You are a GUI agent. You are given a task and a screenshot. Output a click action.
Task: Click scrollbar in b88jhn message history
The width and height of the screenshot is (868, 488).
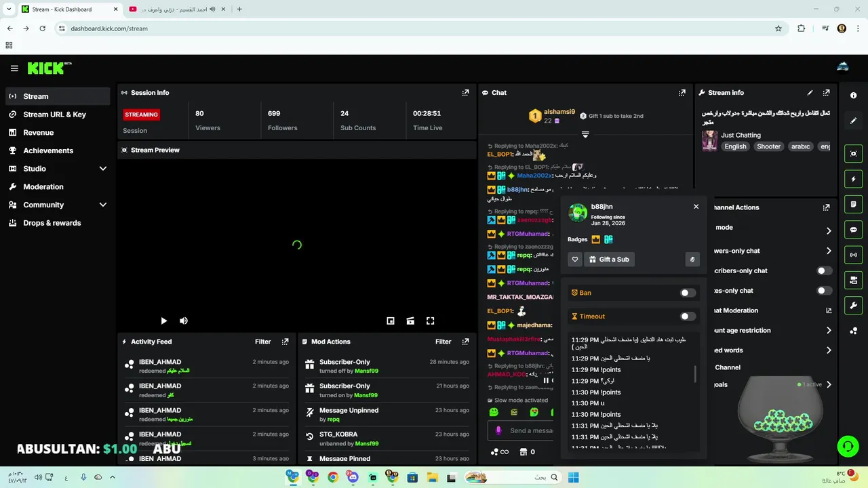pos(695,374)
